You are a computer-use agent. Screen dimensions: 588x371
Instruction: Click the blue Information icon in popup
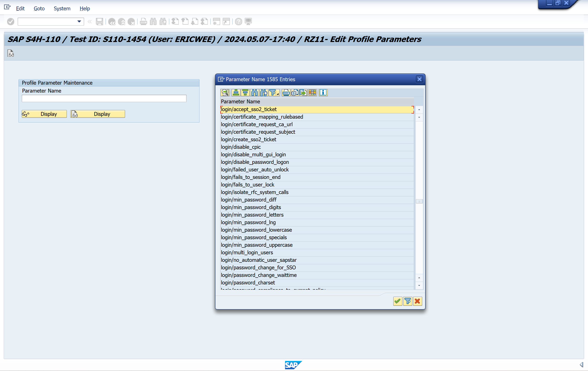pos(323,92)
